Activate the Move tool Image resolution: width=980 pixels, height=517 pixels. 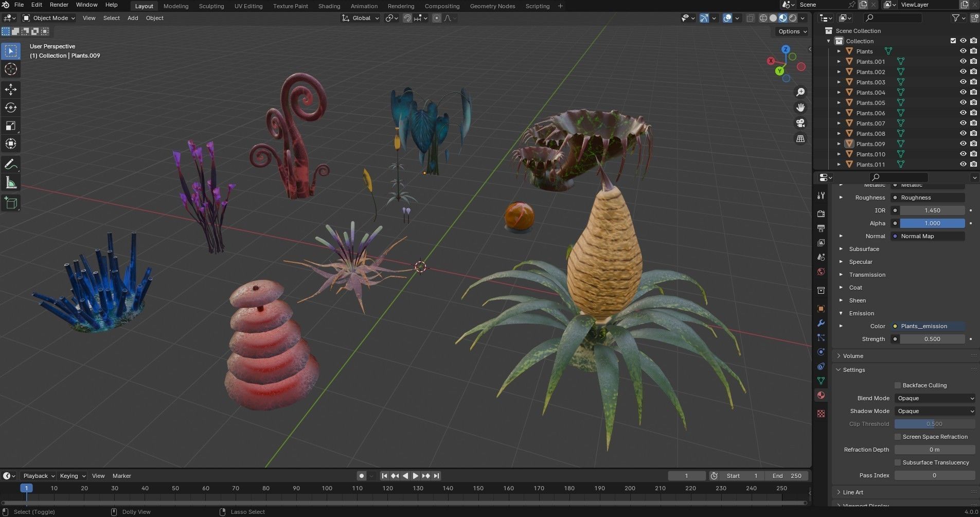(x=11, y=90)
